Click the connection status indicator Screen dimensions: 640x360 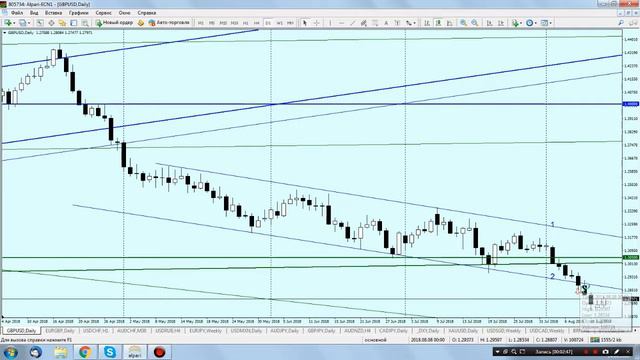606,340
